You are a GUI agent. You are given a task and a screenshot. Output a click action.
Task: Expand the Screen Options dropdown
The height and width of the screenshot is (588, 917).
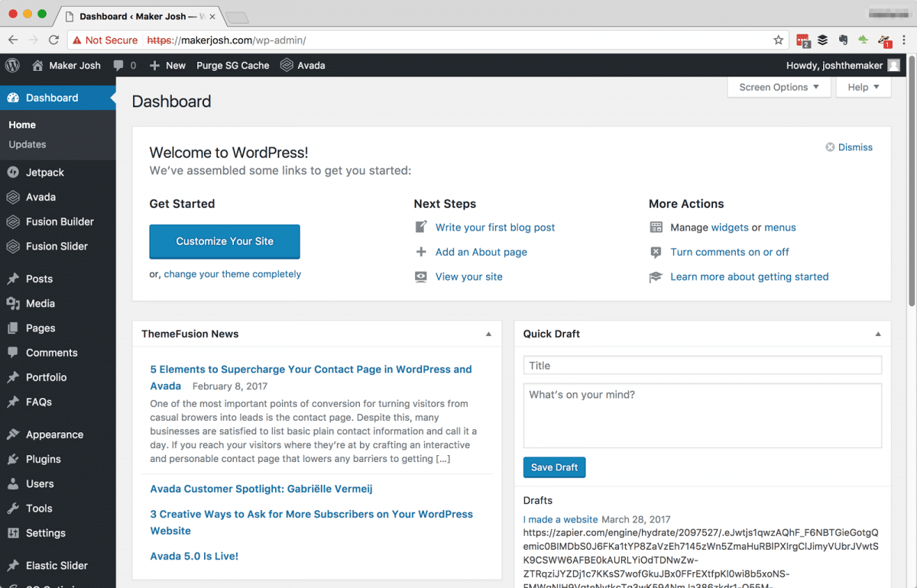(779, 87)
